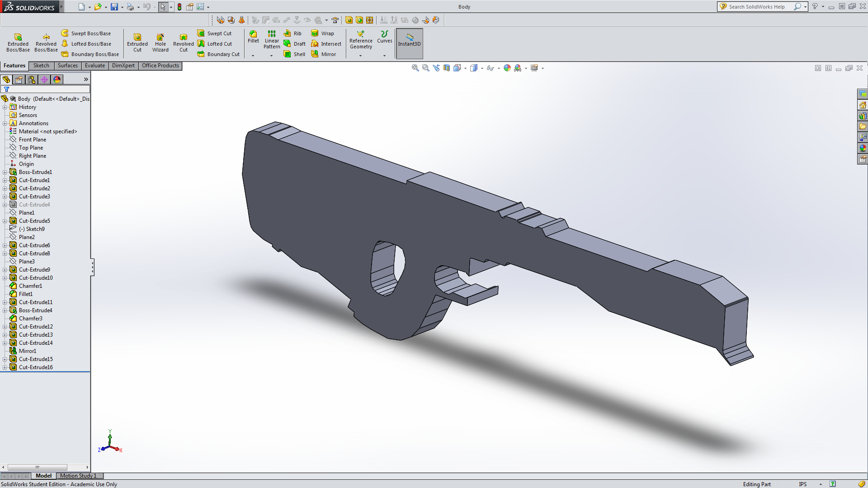Select the Fillet tool
The height and width of the screenshot is (488, 868).
tap(253, 37)
